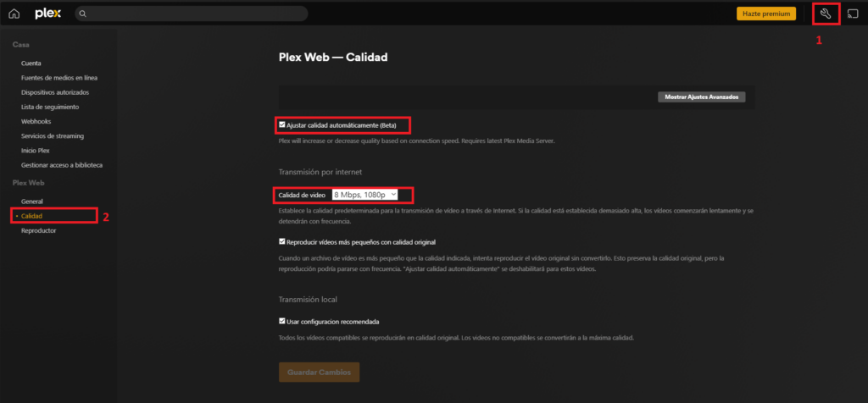Open Servicios de streaming settings
The image size is (868, 403).
pos(53,135)
